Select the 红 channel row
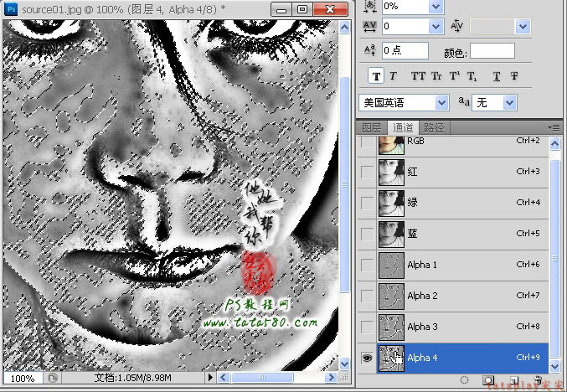The width and height of the screenshot is (567, 392). 453,172
